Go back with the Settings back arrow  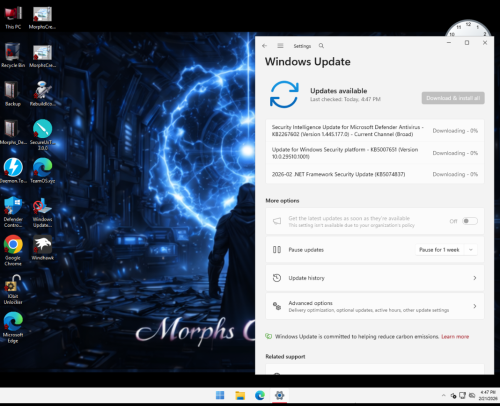[x=265, y=46]
